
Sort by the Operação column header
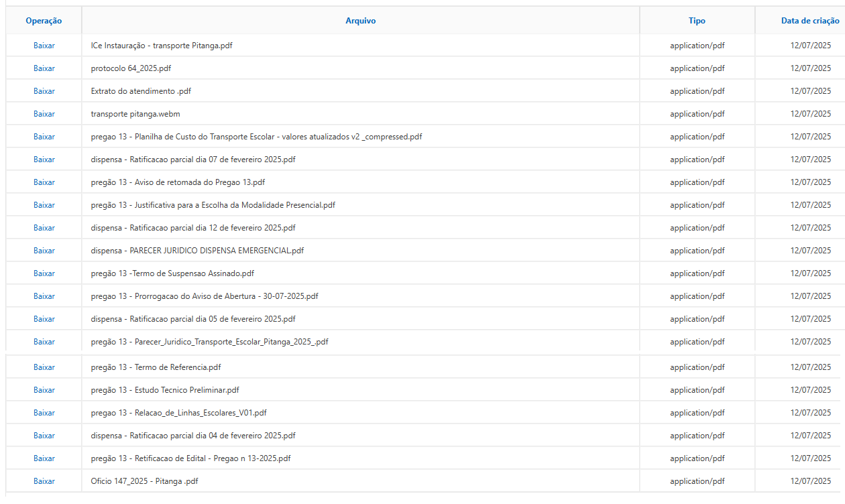pyautogui.click(x=44, y=21)
